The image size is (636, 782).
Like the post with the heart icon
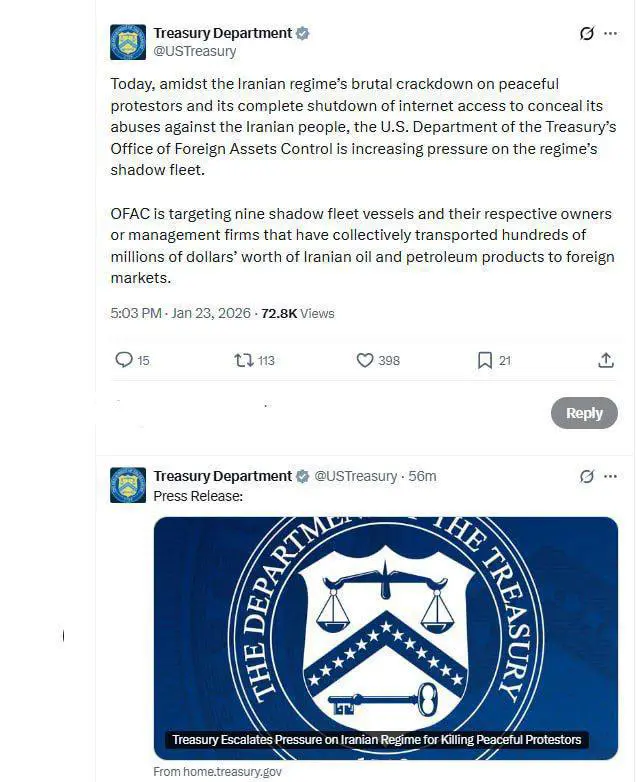tap(365, 360)
